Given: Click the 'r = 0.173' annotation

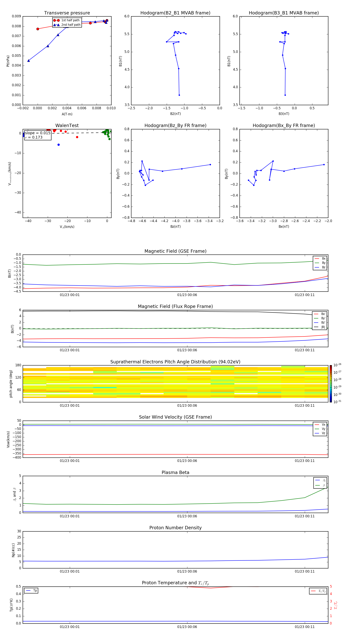Looking at the screenshot, I should point(34,137).
